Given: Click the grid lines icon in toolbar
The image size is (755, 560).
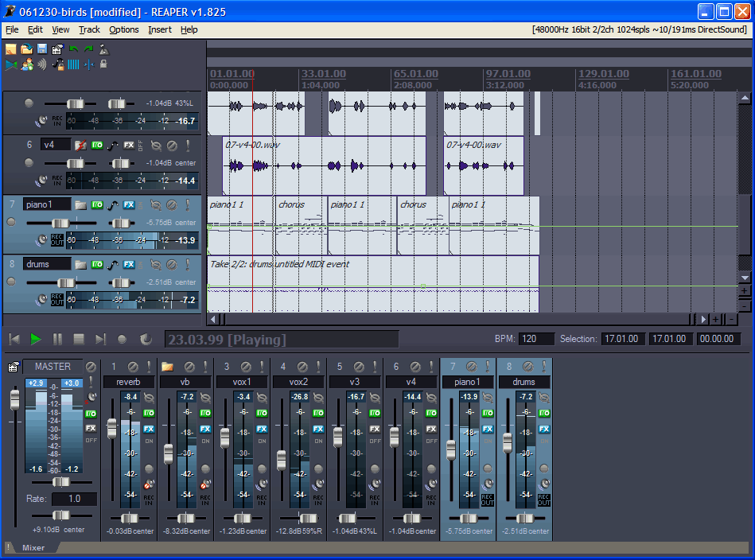Looking at the screenshot, I should point(73,64).
